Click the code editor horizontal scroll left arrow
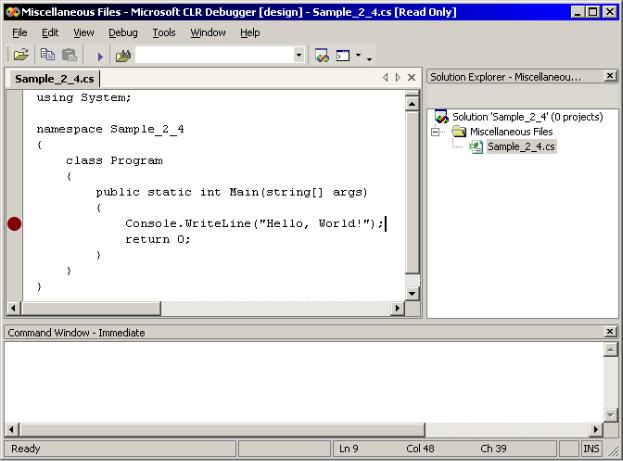 (14, 308)
